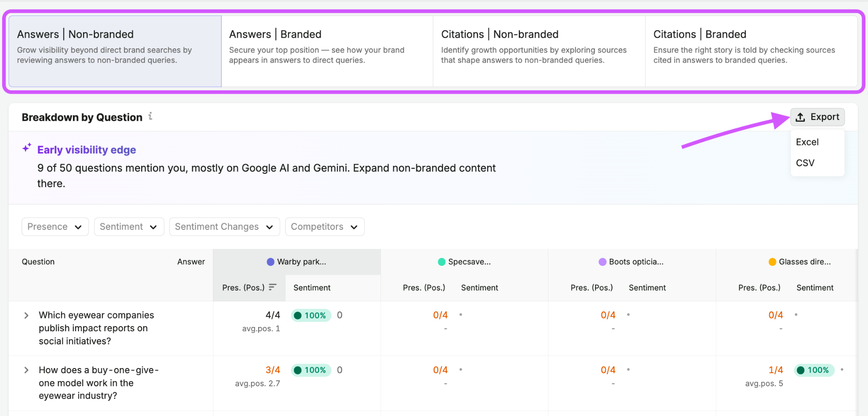Viewport: 868px width, 416px height.
Task: Click Glasses Direct 100% sentiment badge
Action: [814, 370]
